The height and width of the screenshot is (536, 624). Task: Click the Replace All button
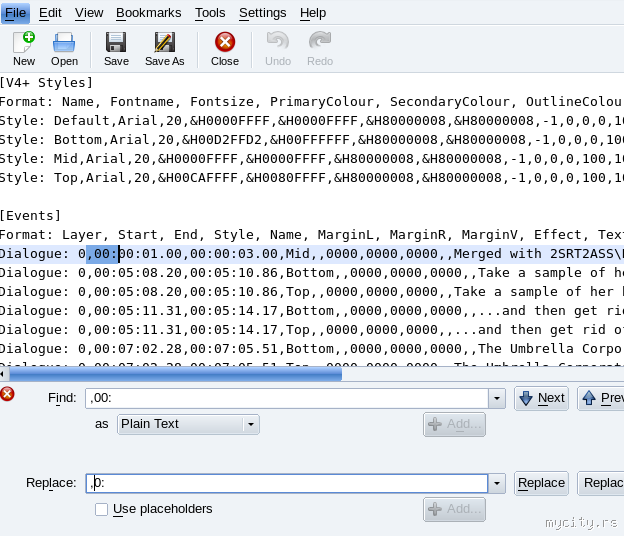(601, 483)
